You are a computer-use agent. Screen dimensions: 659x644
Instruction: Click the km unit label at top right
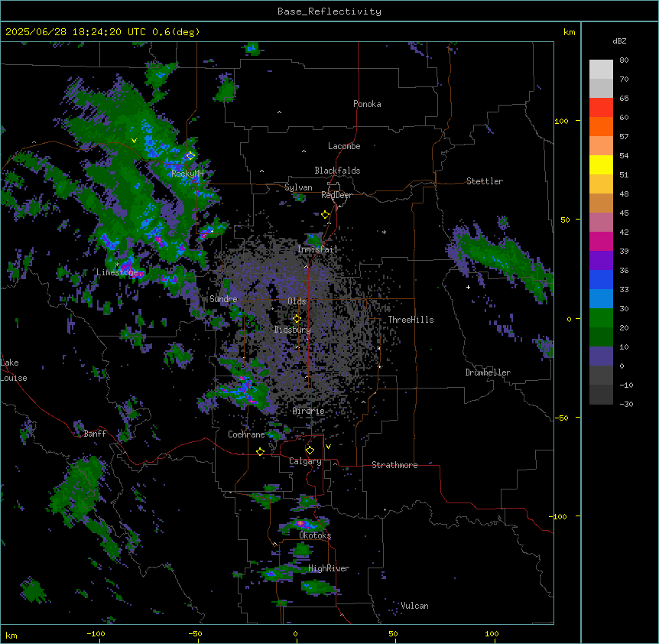[x=569, y=32]
